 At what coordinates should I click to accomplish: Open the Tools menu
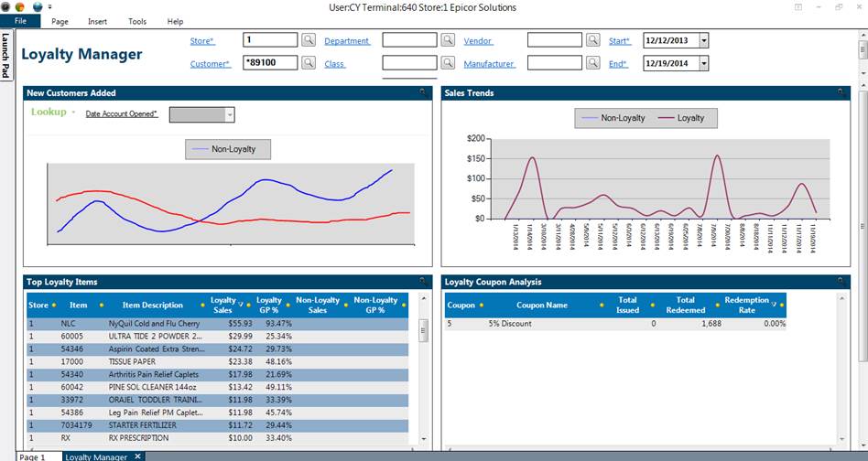pos(137,21)
